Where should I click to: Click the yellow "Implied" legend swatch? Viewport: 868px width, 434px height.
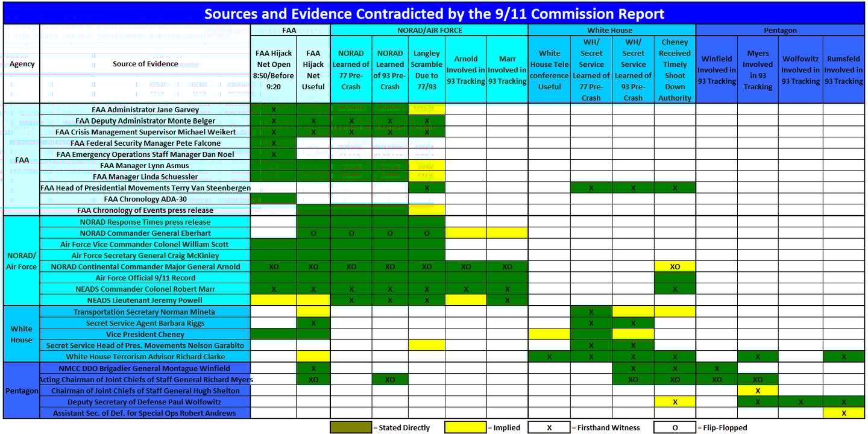[465, 427]
